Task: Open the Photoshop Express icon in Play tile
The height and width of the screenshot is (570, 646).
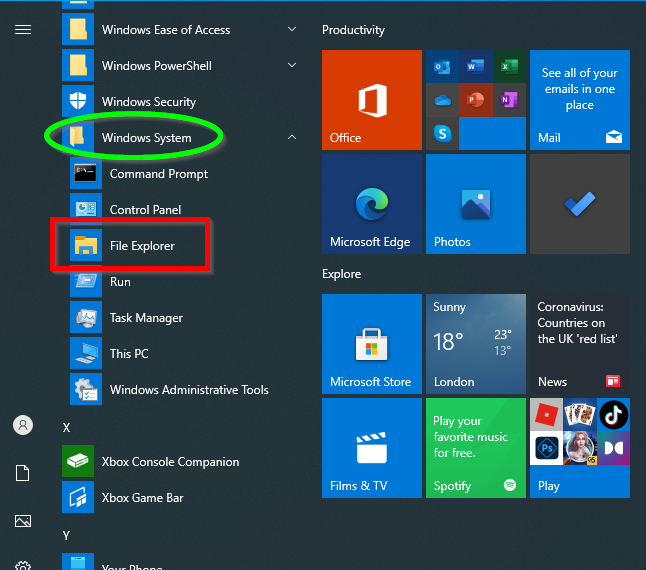Action: coord(546,448)
